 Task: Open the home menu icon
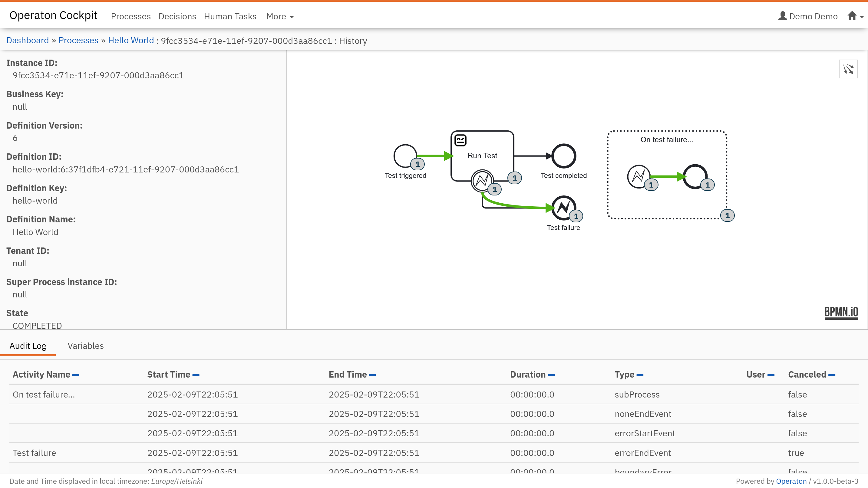tap(852, 16)
